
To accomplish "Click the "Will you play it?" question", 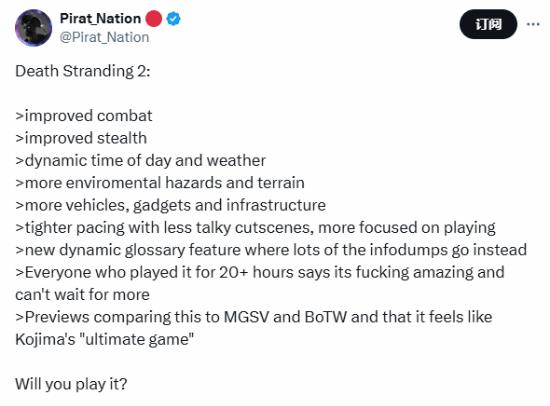I will pyautogui.click(x=71, y=384).
